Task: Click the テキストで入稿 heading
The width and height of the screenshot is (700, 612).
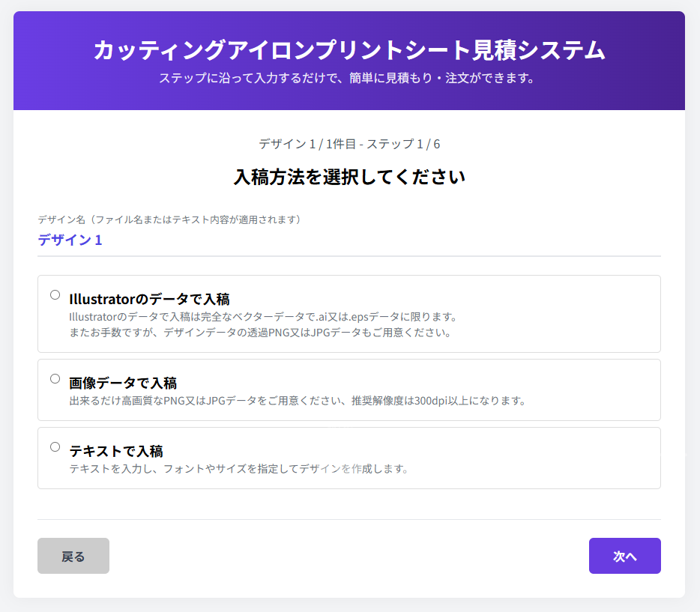Action: [x=116, y=452]
